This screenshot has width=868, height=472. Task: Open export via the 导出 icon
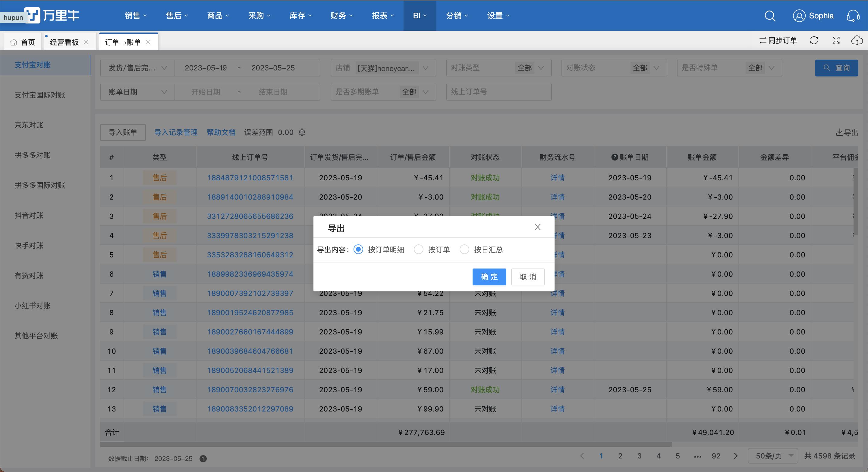[847, 132]
